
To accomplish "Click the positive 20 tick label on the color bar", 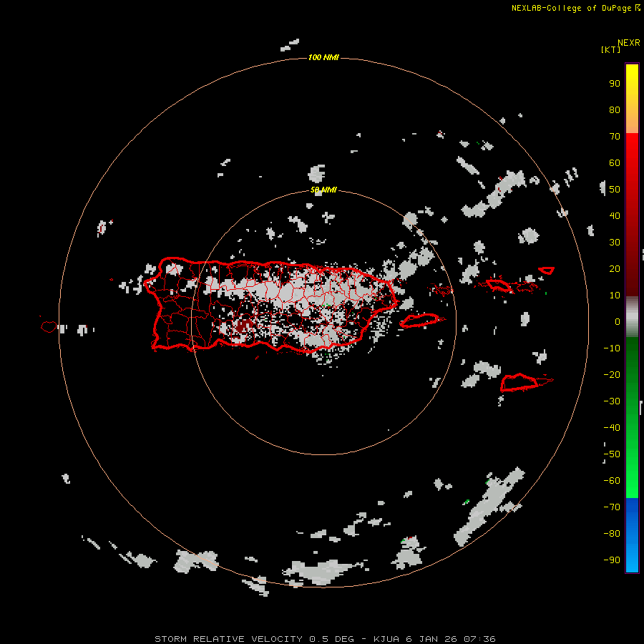I will pyautogui.click(x=615, y=268).
